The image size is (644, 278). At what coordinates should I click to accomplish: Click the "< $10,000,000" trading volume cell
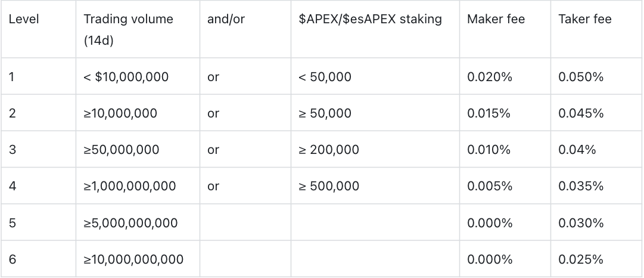pyautogui.click(x=126, y=77)
